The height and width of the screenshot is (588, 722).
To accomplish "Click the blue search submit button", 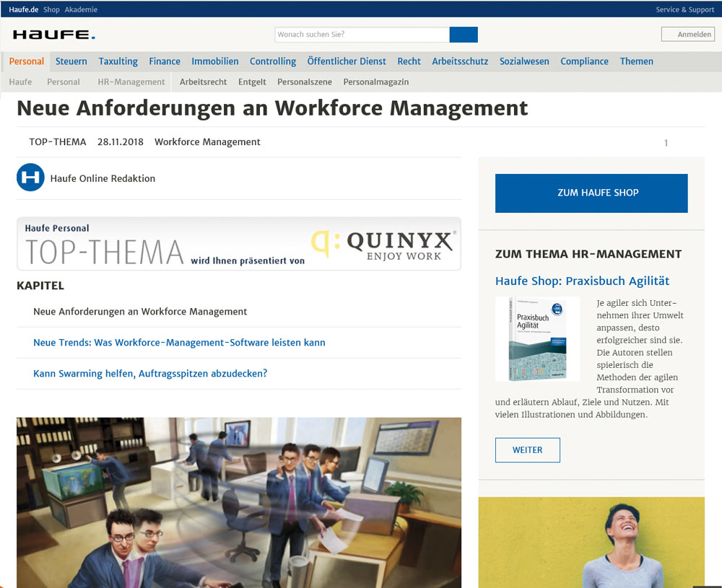I will click(x=463, y=35).
